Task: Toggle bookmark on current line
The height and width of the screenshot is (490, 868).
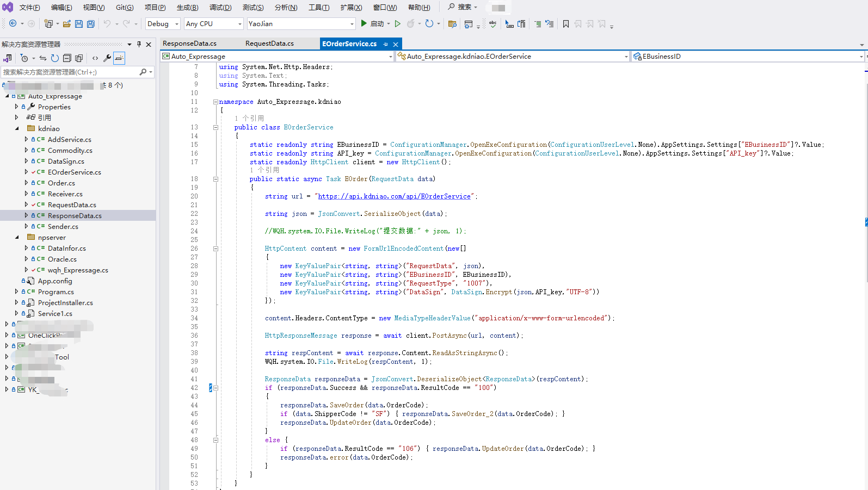Action: click(566, 24)
